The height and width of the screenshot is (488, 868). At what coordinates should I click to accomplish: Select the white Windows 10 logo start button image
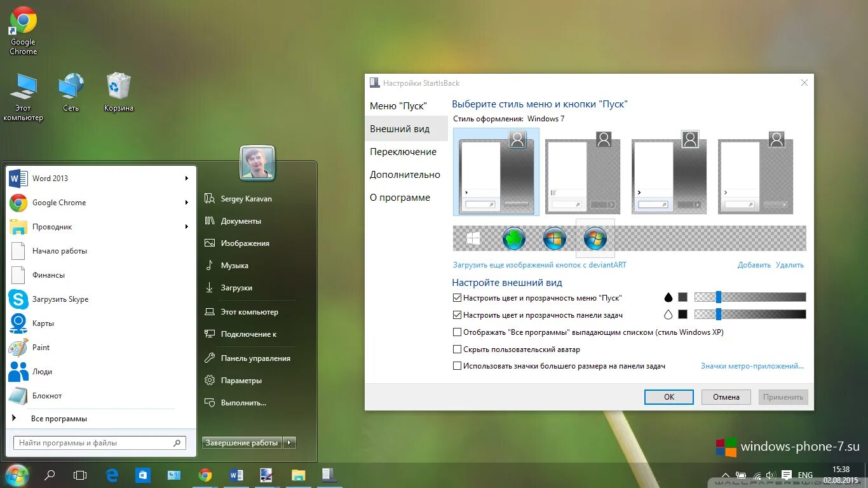[x=473, y=238]
